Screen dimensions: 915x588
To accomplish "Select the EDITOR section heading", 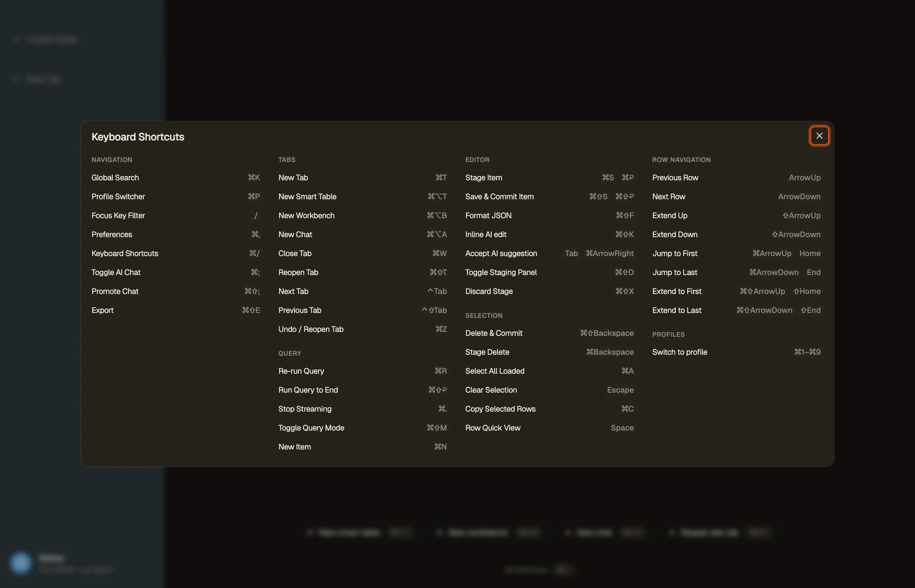I will coord(477,160).
